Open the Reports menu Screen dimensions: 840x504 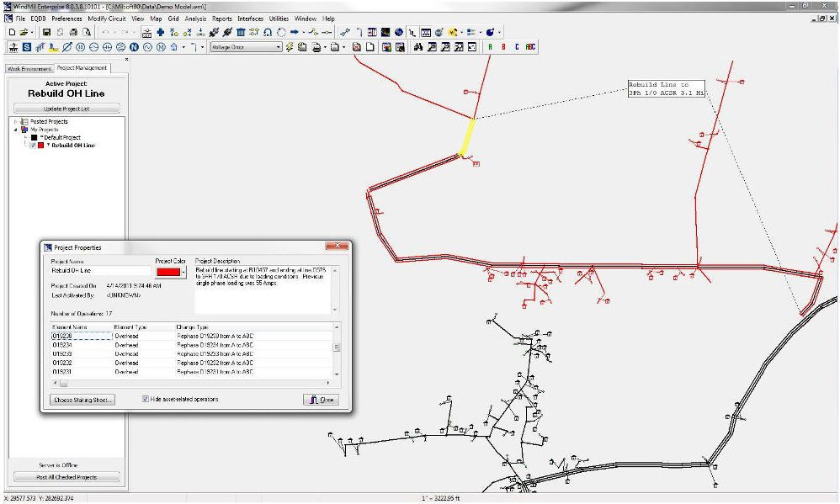coord(222,19)
